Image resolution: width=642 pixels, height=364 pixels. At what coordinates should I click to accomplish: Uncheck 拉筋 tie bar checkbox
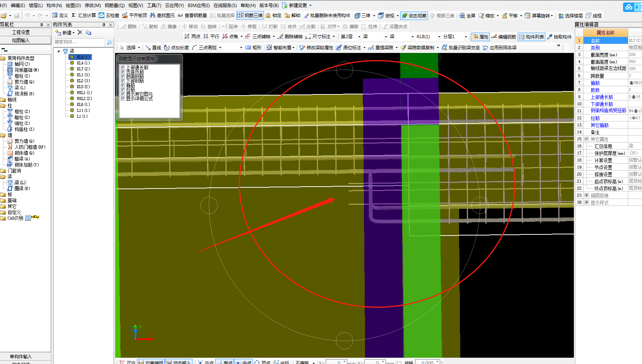tap(123, 90)
